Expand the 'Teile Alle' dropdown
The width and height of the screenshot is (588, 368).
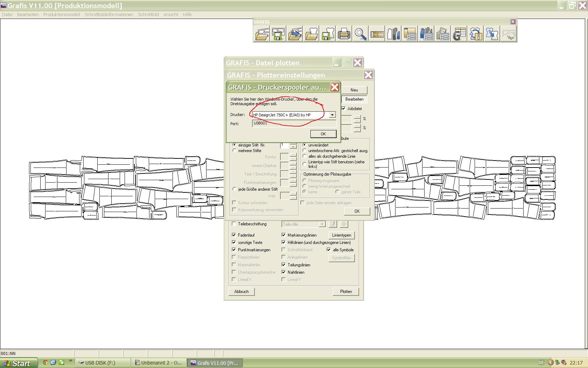click(x=322, y=224)
